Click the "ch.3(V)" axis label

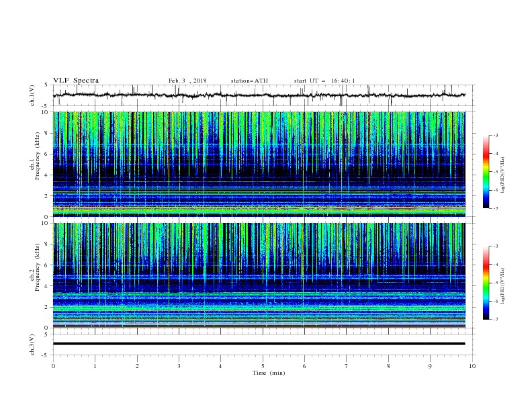(32, 345)
